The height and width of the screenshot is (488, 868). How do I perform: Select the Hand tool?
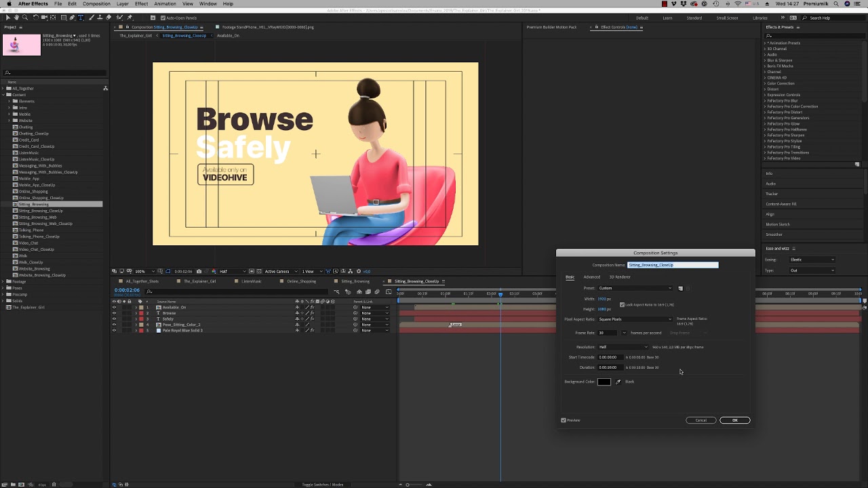click(16, 18)
